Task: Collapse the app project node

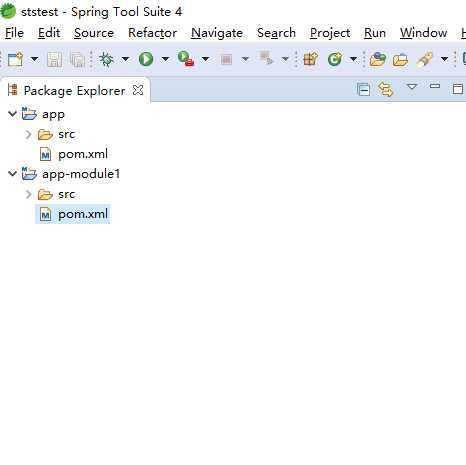Action: (12, 114)
